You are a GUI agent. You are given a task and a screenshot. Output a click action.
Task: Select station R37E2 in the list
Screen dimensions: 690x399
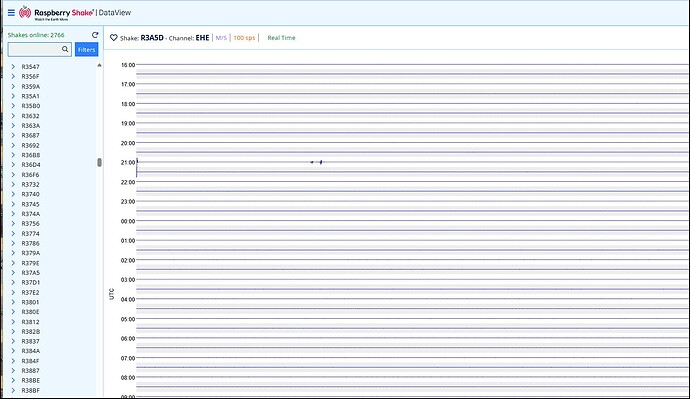(x=30, y=293)
